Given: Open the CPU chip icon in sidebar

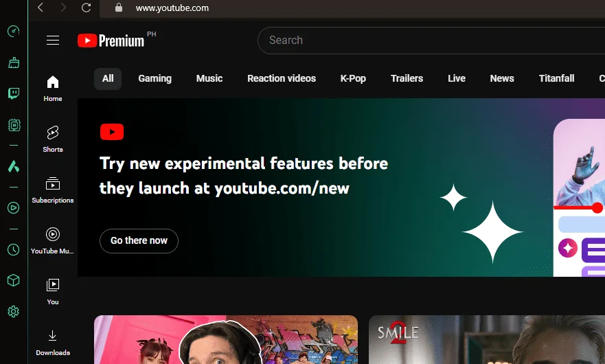Looking at the screenshot, I should pyautogui.click(x=14, y=125).
